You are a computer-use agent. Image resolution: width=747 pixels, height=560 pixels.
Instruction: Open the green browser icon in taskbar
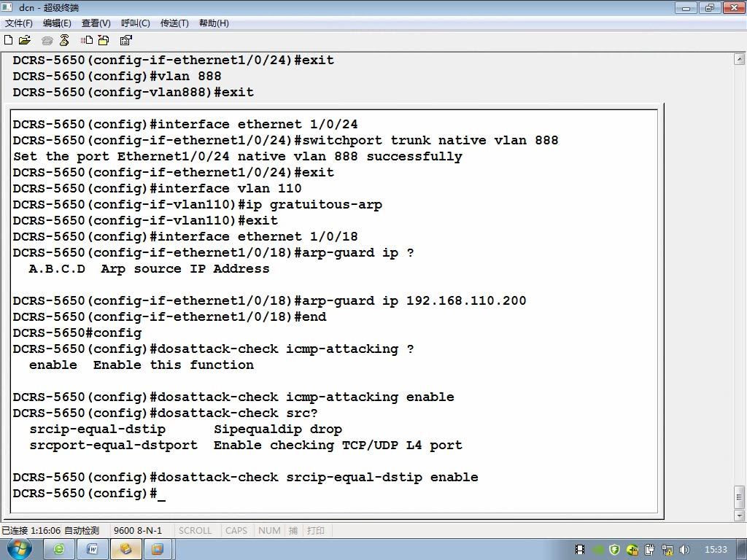point(58,550)
